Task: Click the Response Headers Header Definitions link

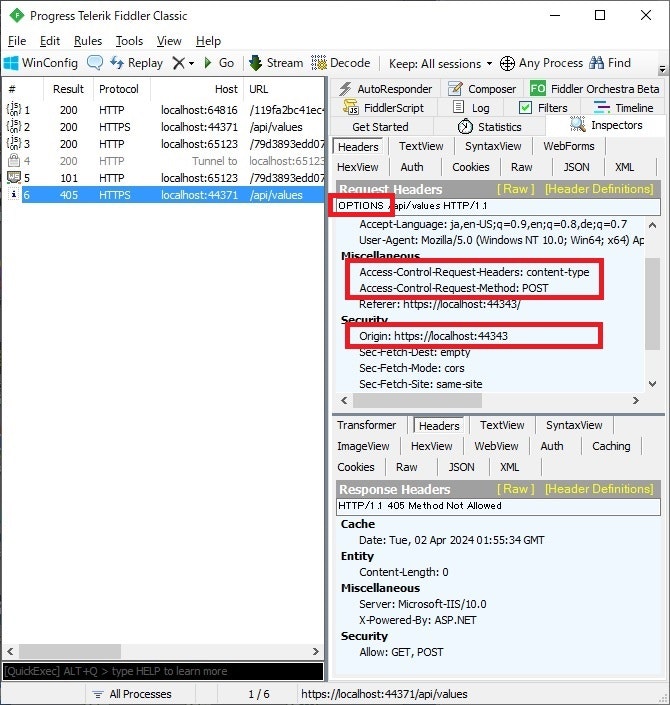Action: point(599,489)
